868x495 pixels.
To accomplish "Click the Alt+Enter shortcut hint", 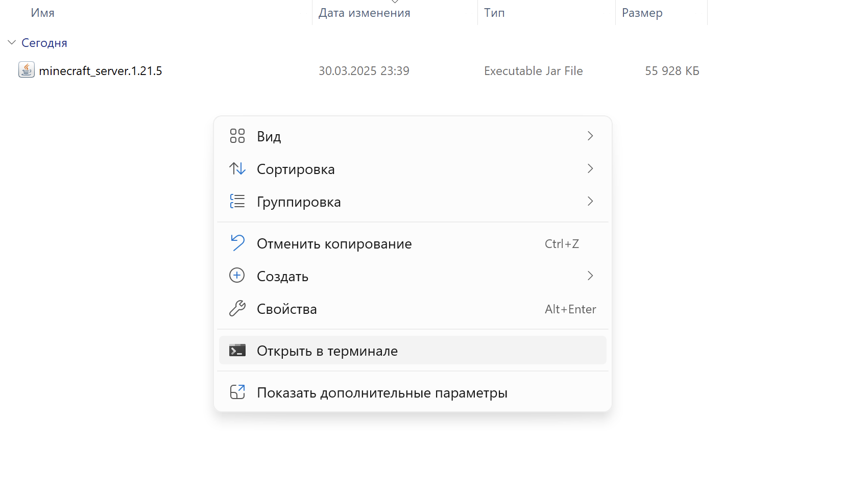I will [570, 309].
